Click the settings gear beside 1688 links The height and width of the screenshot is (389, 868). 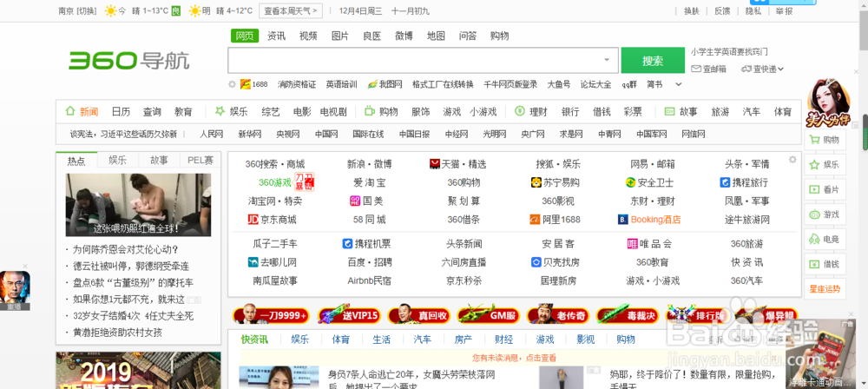pos(232,84)
